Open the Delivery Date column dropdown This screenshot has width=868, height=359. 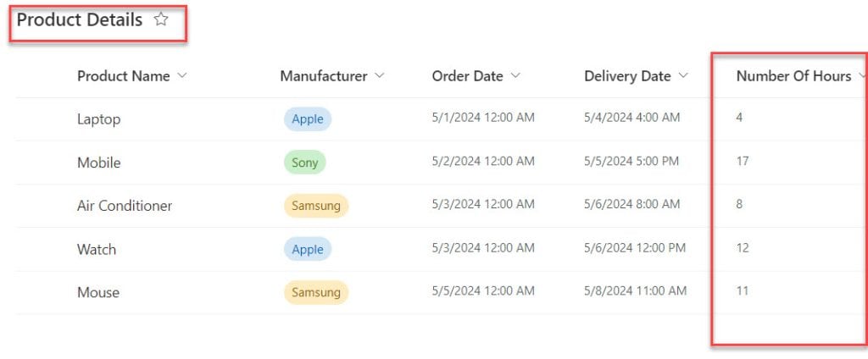[x=683, y=76]
